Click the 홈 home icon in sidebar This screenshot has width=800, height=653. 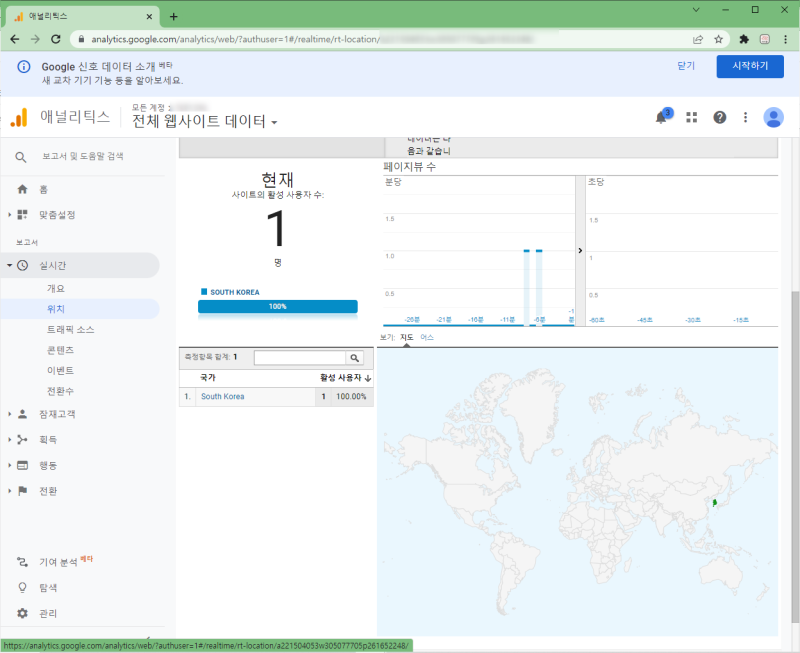22,189
